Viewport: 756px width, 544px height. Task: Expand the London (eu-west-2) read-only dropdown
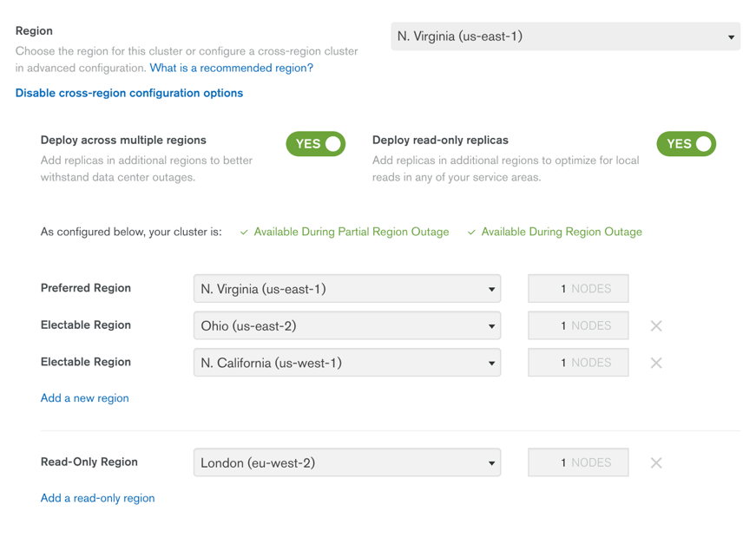click(346, 463)
